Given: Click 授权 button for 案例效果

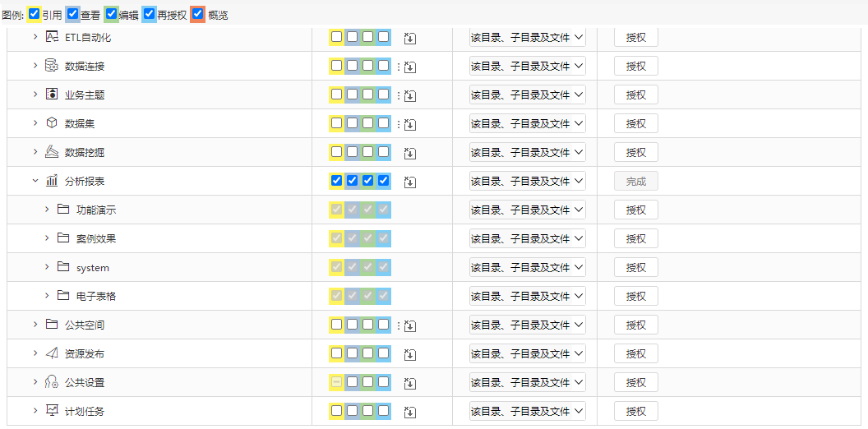Looking at the screenshot, I should click(x=636, y=238).
